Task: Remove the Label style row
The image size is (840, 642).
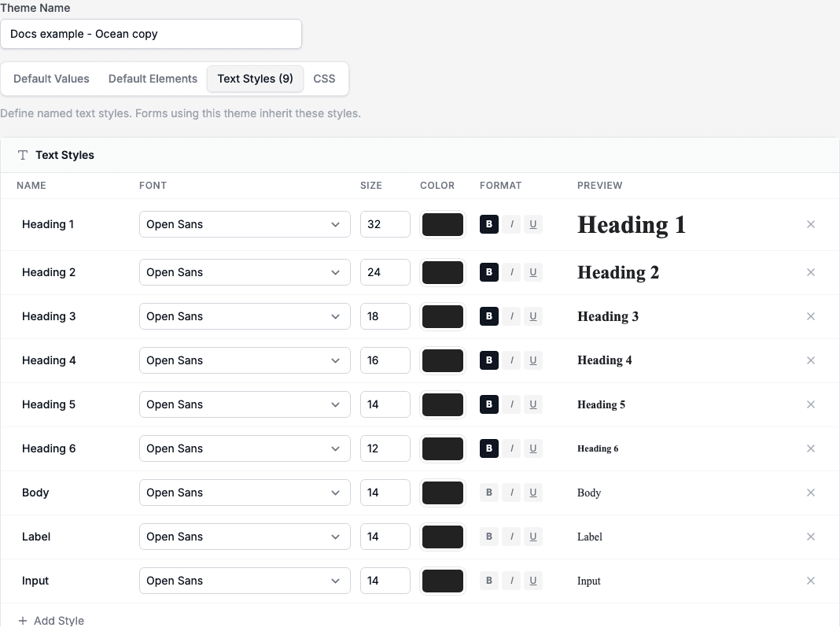Action: (811, 537)
